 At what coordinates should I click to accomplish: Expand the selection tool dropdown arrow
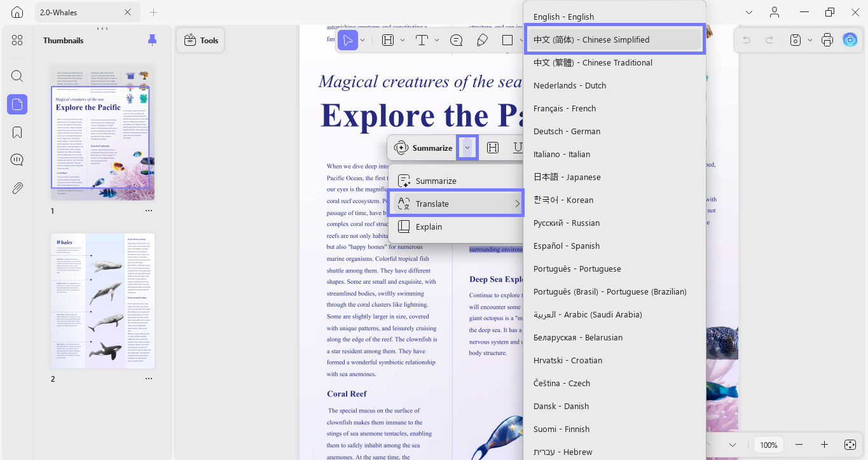362,39
